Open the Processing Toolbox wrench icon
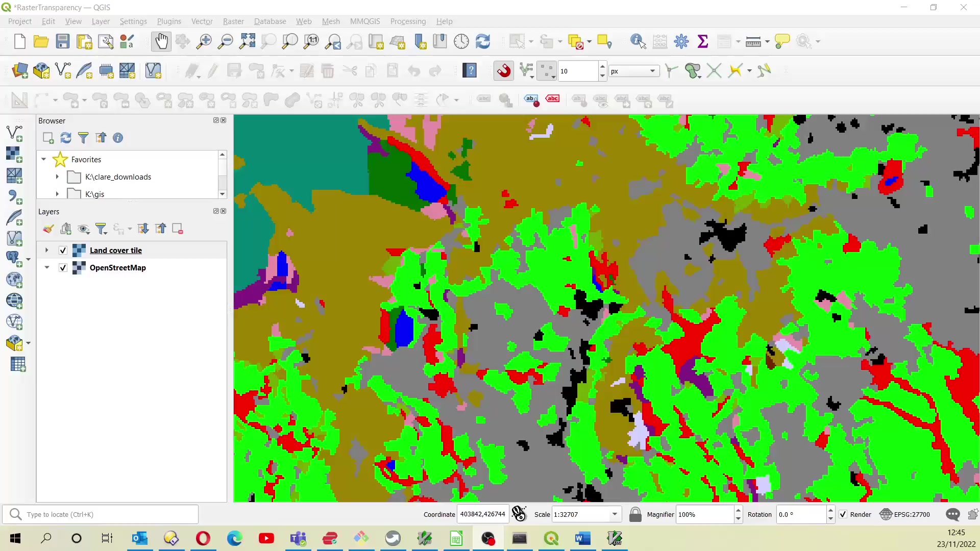 click(x=682, y=41)
